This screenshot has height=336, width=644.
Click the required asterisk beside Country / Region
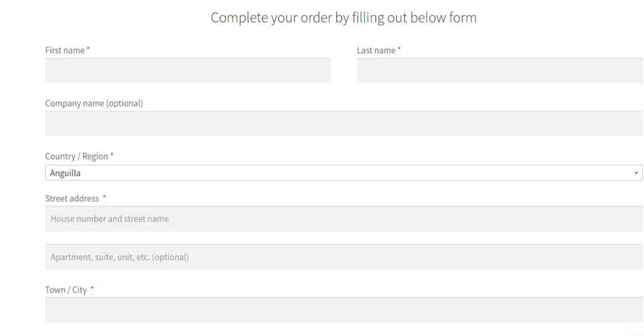pos(112,155)
